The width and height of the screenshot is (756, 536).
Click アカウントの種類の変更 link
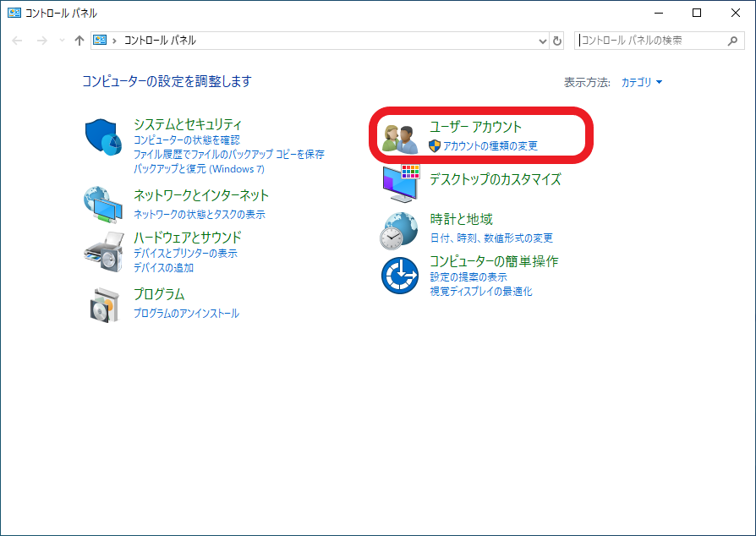coord(490,145)
